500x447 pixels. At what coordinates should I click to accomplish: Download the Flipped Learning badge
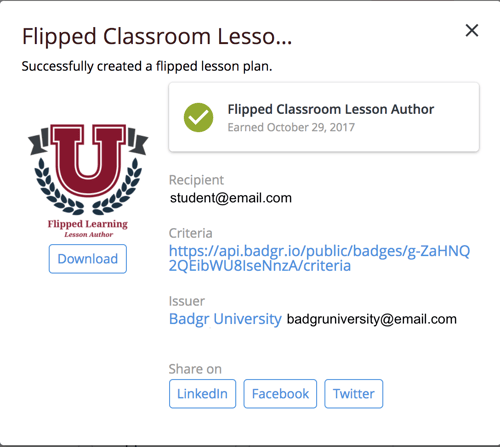[88, 259]
